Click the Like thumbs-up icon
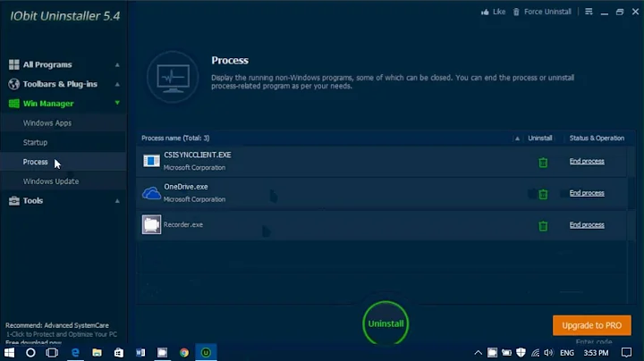Image resolution: width=644 pixels, height=361 pixels. pos(485,12)
